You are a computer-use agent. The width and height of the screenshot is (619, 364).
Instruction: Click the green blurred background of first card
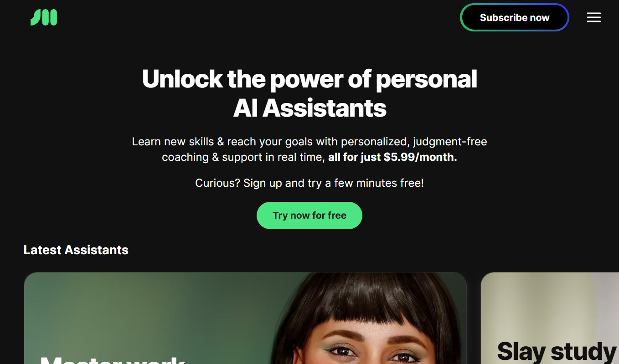[137, 310]
